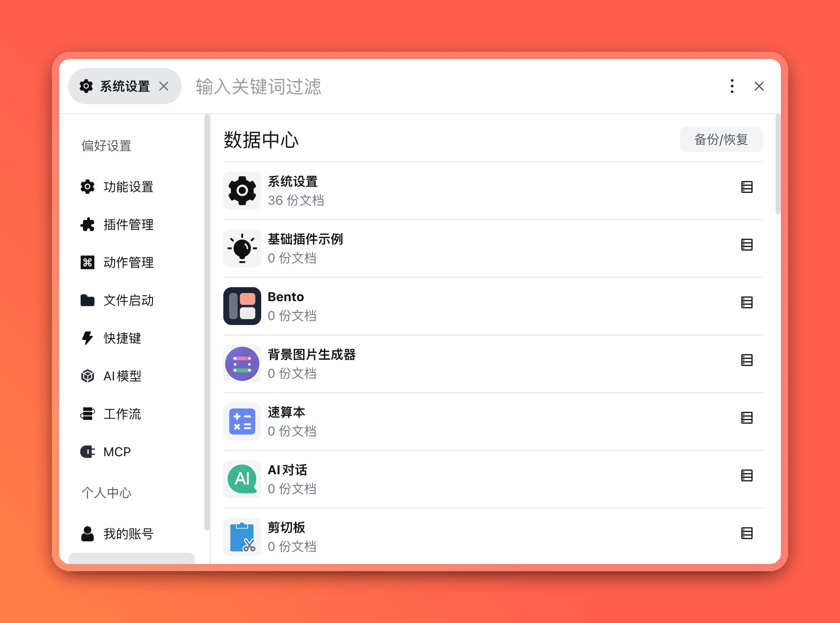Click the 基础插件示例 lightbulb icon
The image size is (840, 623).
[x=242, y=248]
